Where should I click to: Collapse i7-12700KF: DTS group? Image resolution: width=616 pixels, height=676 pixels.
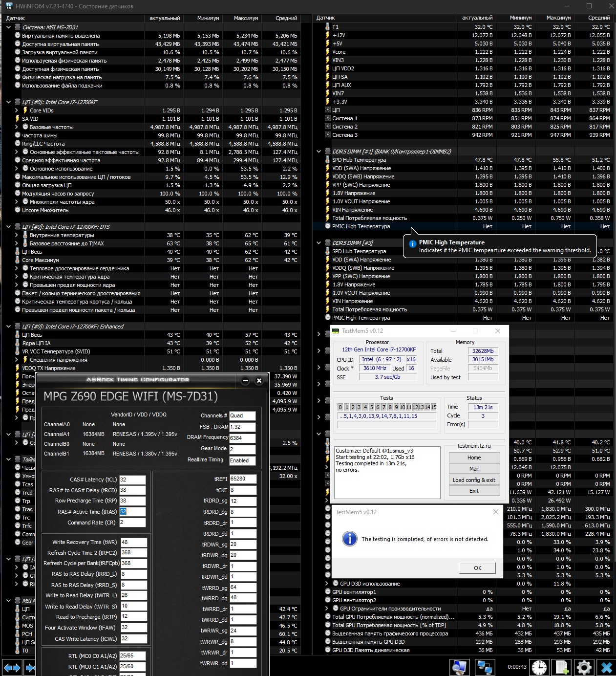[x=8, y=227]
